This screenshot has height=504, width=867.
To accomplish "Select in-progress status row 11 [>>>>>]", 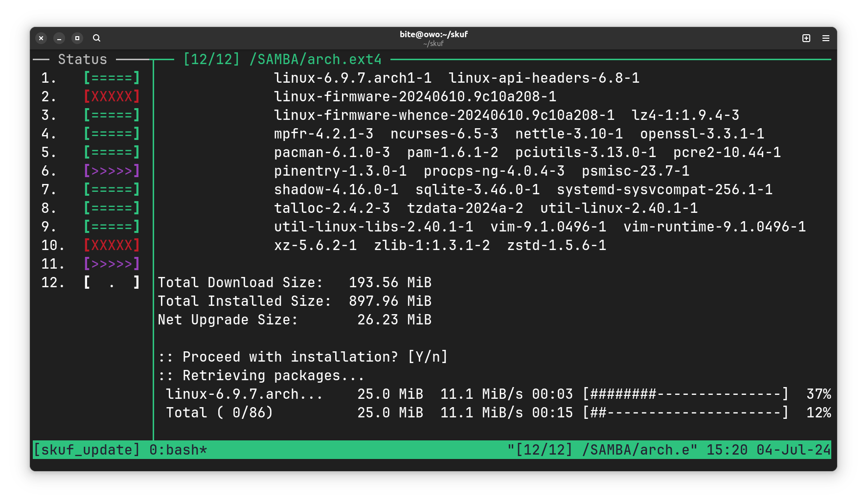I will pos(112,264).
